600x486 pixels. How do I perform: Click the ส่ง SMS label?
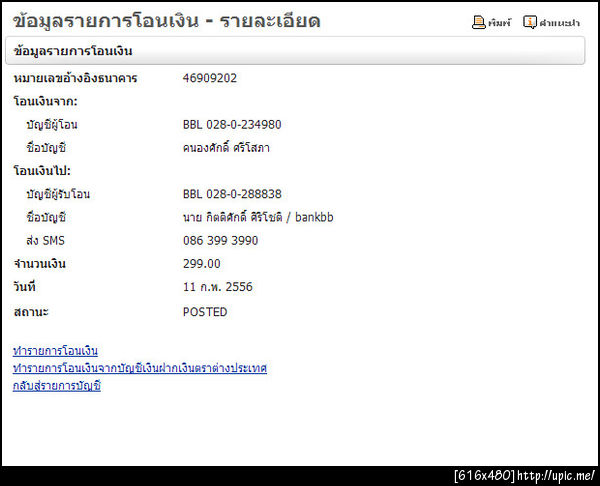pyautogui.click(x=46, y=240)
